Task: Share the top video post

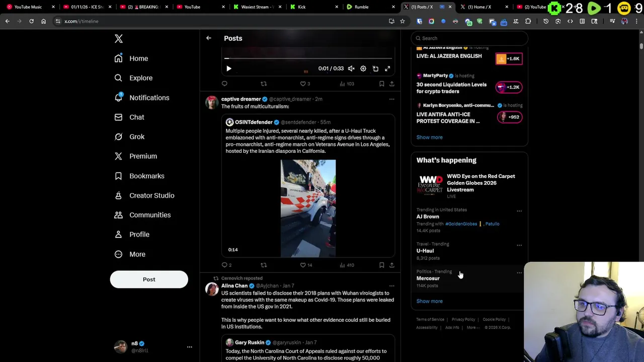Action: pyautogui.click(x=392, y=84)
